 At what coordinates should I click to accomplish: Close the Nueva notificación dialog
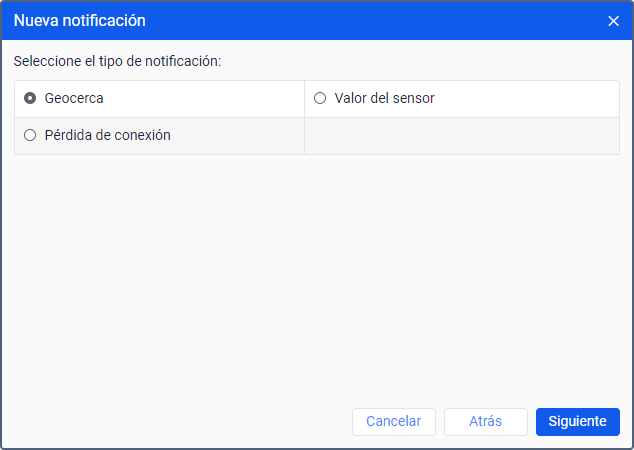pos(614,20)
